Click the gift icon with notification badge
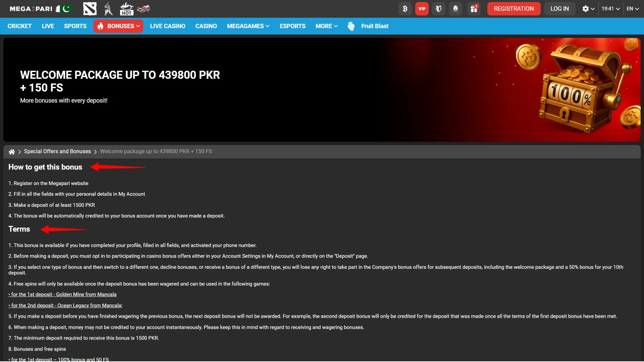The width and height of the screenshot is (644, 362). click(474, 9)
